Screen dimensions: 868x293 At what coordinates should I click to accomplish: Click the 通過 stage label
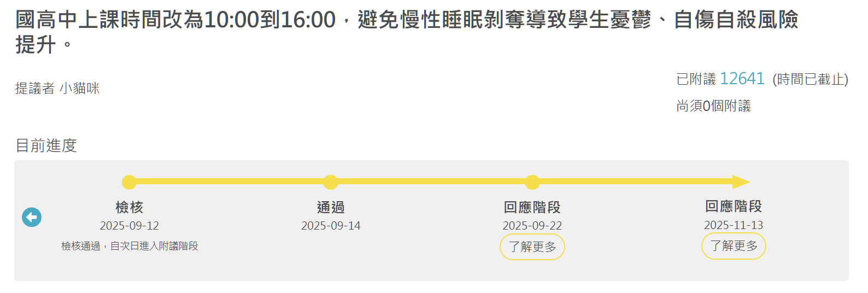(331, 207)
